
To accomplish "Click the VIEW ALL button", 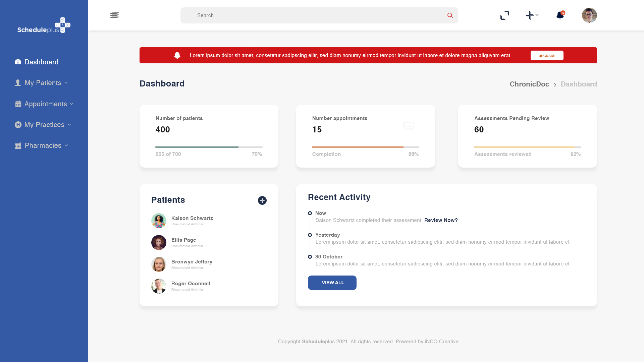I will coord(332,283).
